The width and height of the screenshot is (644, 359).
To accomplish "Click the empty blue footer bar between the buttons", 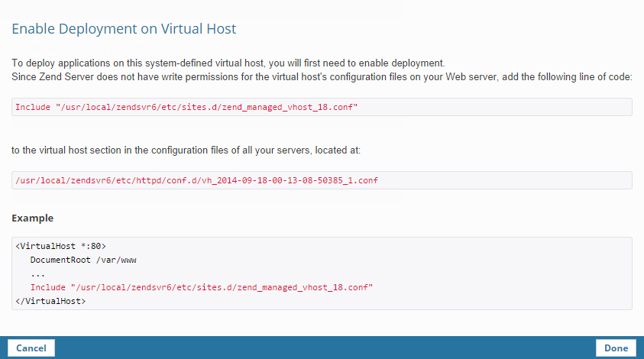I will [x=321, y=348].
